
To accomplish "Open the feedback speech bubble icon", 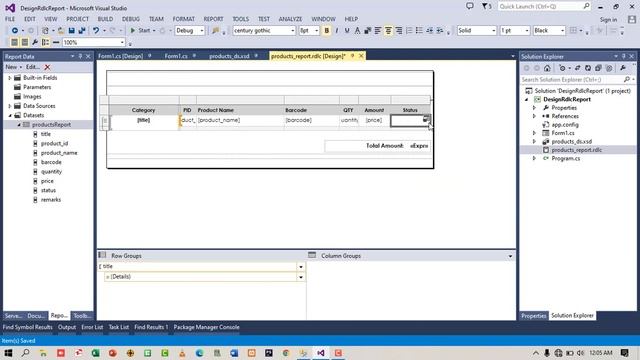I will coord(470,6).
